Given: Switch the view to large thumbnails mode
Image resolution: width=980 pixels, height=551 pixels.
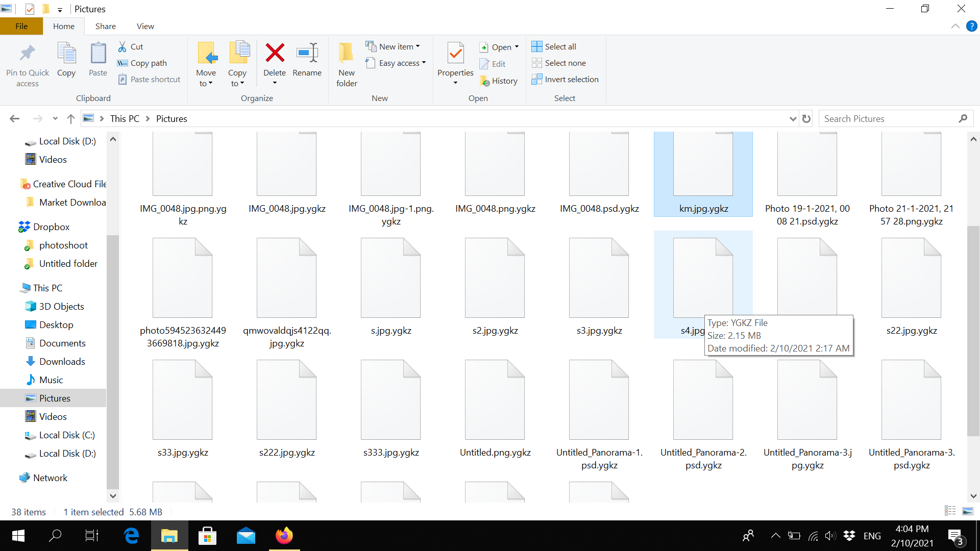Looking at the screenshot, I should point(967,511).
